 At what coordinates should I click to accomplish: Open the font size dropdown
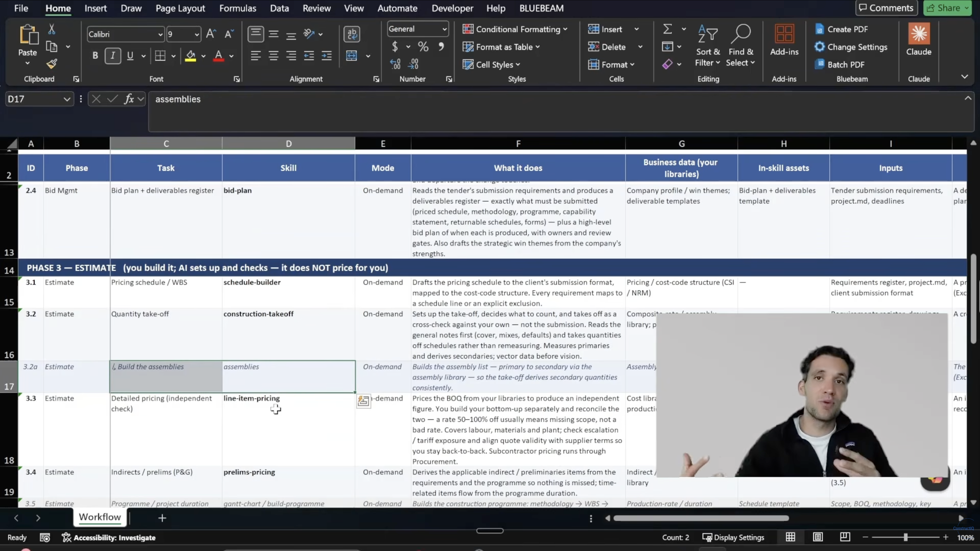[x=197, y=35]
